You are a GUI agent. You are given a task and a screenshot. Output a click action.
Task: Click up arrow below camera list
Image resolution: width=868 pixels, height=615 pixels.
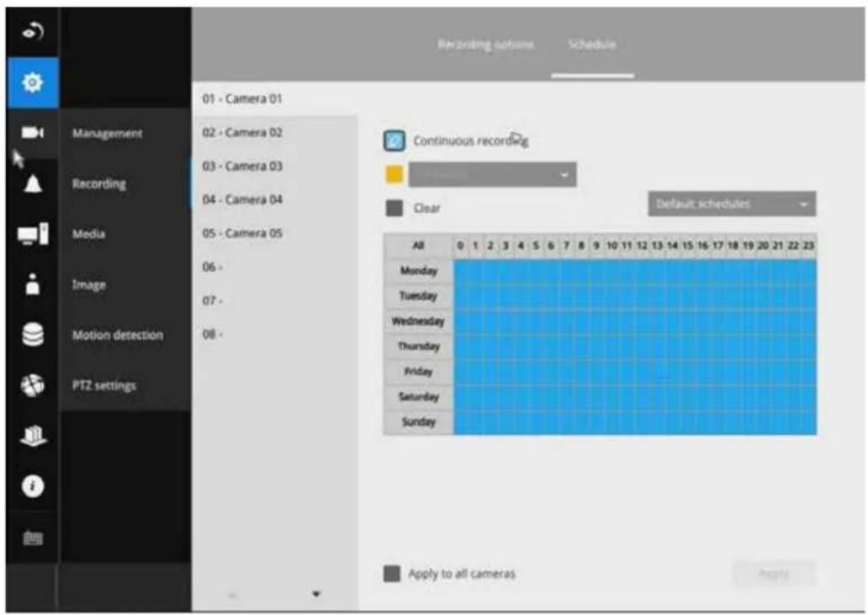[232, 595]
